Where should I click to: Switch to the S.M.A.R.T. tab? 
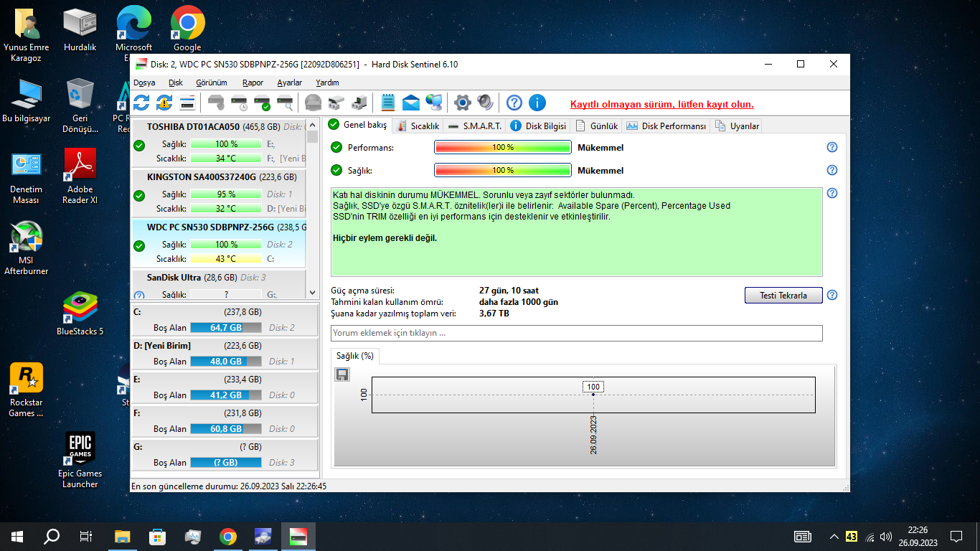[x=474, y=126]
